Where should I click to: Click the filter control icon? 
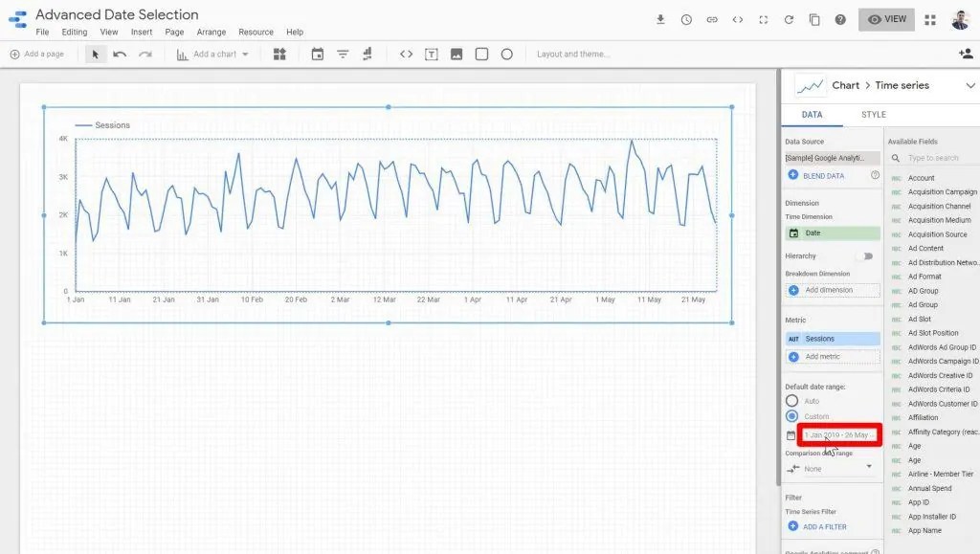coord(342,54)
